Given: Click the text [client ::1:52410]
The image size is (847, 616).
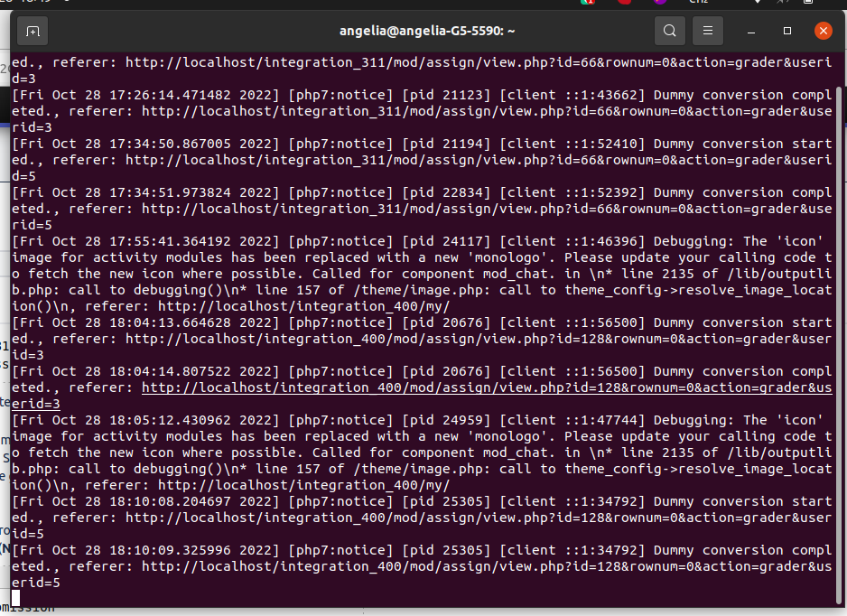Looking at the screenshot, I should pyautogui.click(x=572, y=144).
